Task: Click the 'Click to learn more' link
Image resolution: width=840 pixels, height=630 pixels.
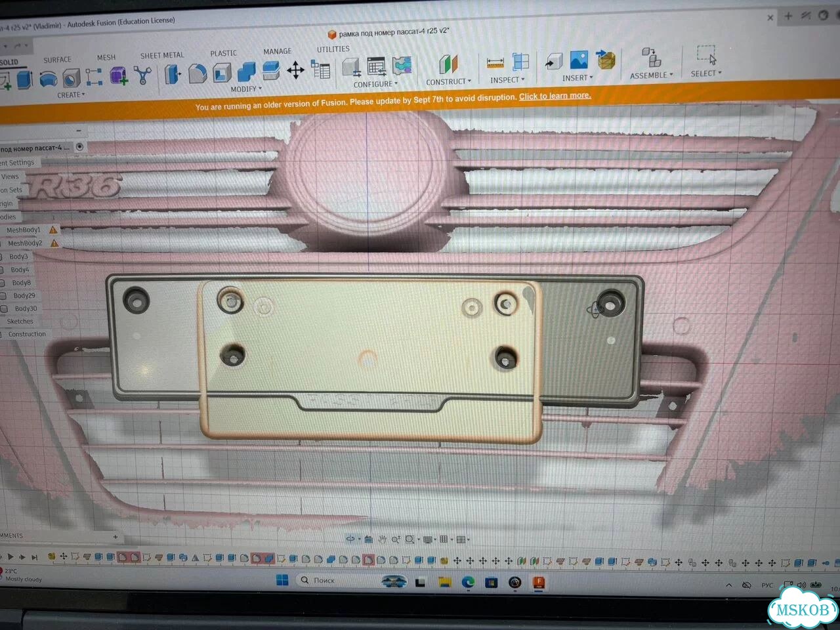Action: click(x=555, y=96)
